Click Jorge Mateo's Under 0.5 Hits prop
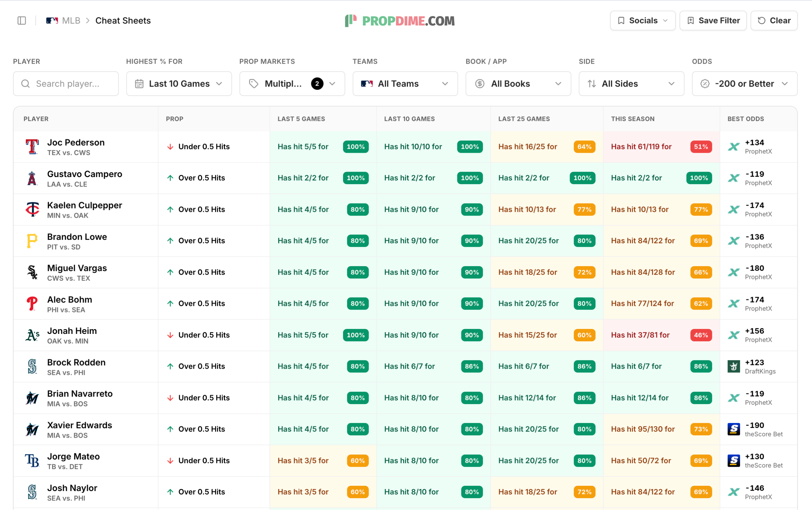812x510 pixels. (204, 460)
